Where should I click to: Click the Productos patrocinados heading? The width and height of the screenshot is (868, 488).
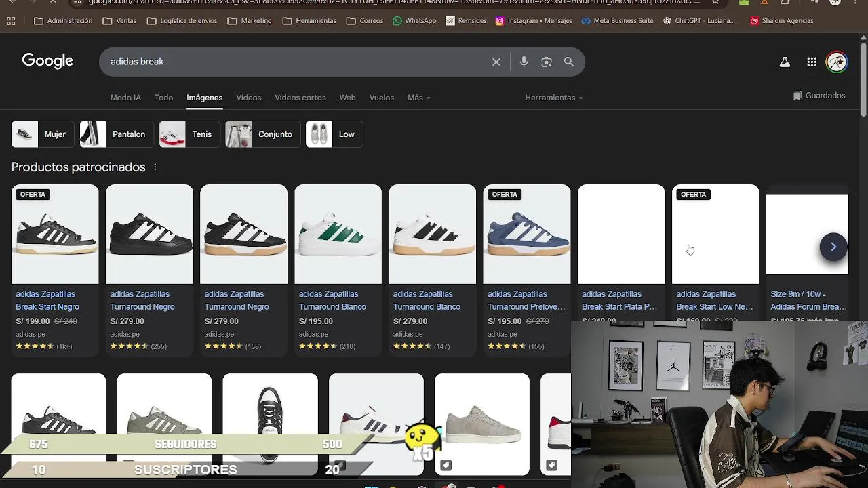click(79, 167)
